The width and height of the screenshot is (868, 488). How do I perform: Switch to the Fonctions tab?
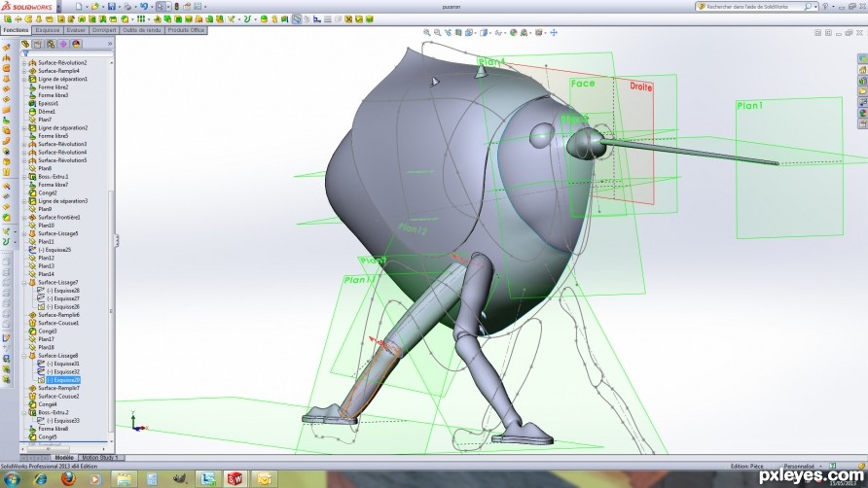click(x=16, y=30)
